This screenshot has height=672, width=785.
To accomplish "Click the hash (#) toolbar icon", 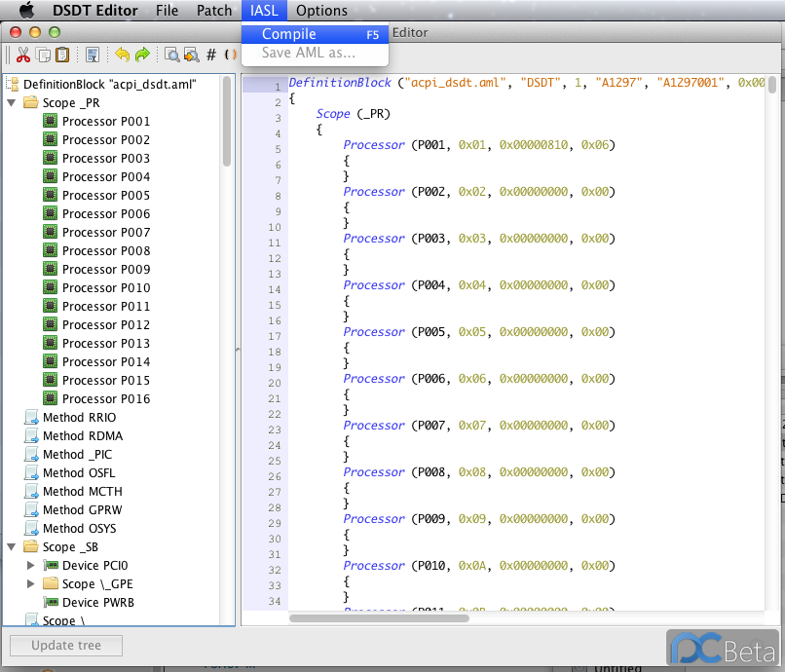I will point(211,55).
